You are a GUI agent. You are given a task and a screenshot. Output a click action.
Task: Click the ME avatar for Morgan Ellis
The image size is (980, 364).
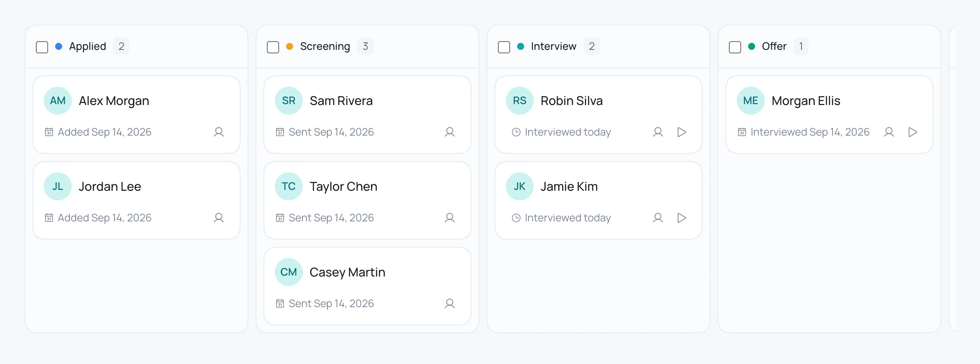(751, 101)
